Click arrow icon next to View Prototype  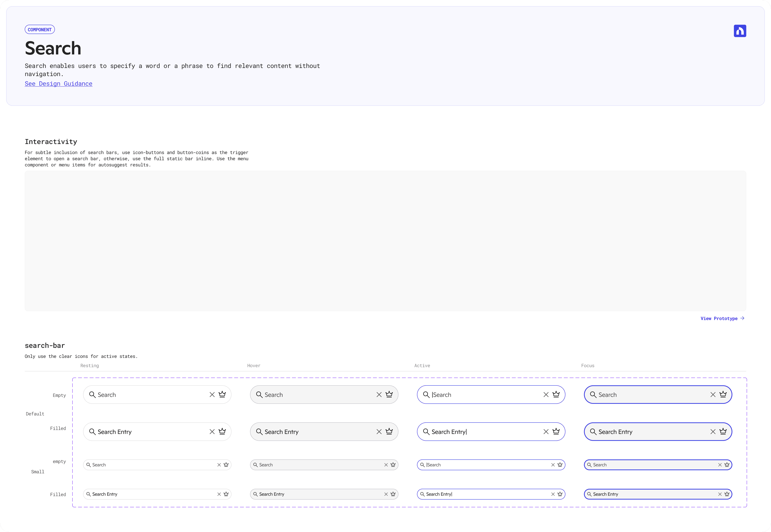tap(742, 318)
